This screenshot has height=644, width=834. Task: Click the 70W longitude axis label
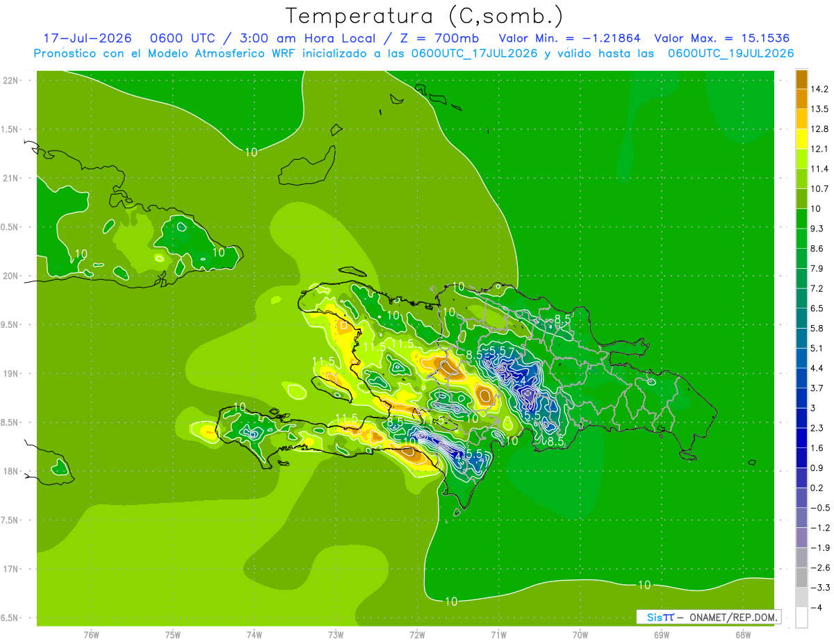tap(580, 635)
